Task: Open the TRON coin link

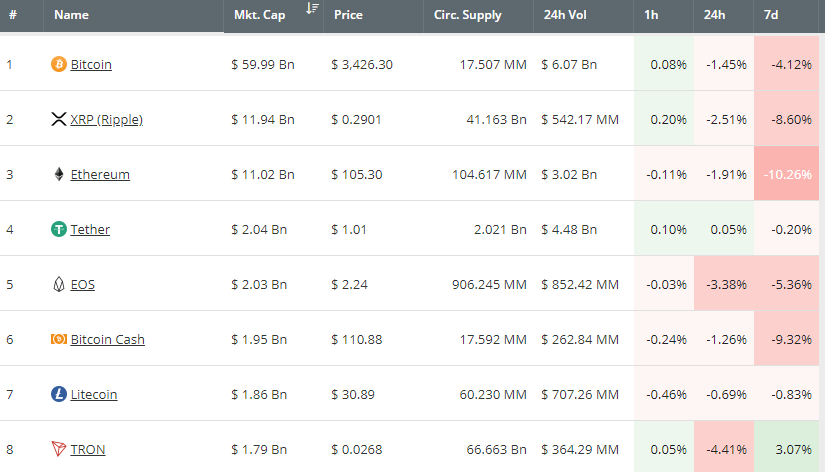Action: (x=88, y=450)
